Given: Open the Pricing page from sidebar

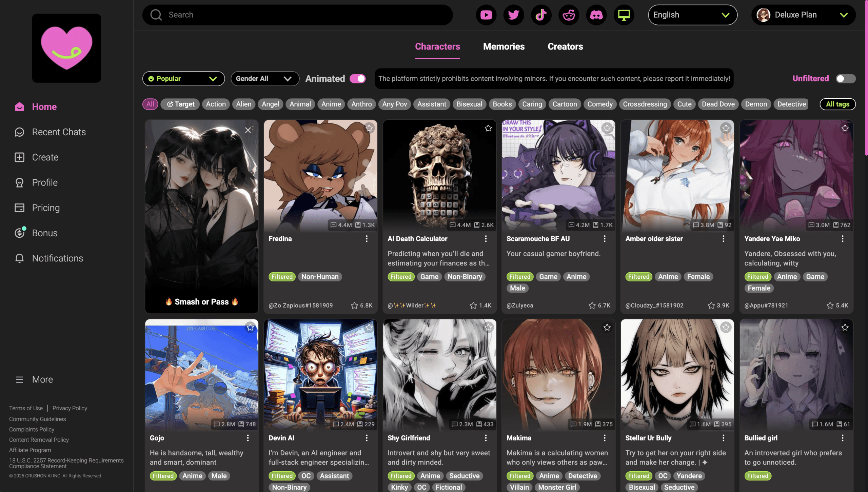Looking at the screenshot, I should [37, 208].
